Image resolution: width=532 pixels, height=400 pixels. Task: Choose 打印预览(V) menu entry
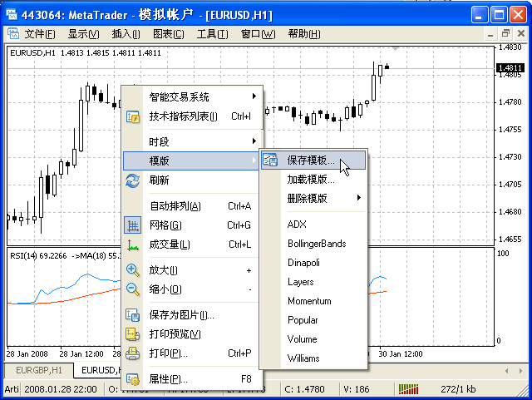[x=192, y=334]
